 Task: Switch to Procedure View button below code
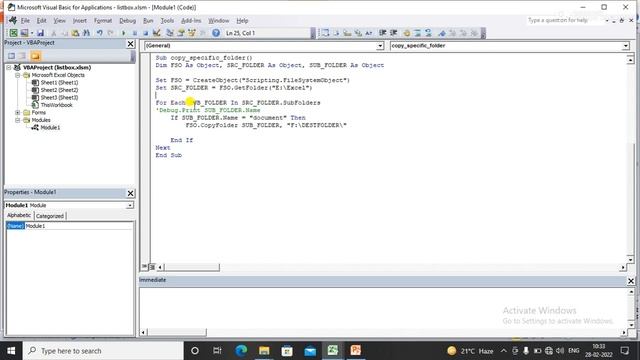pyautogui.click(x=144, y=267)
